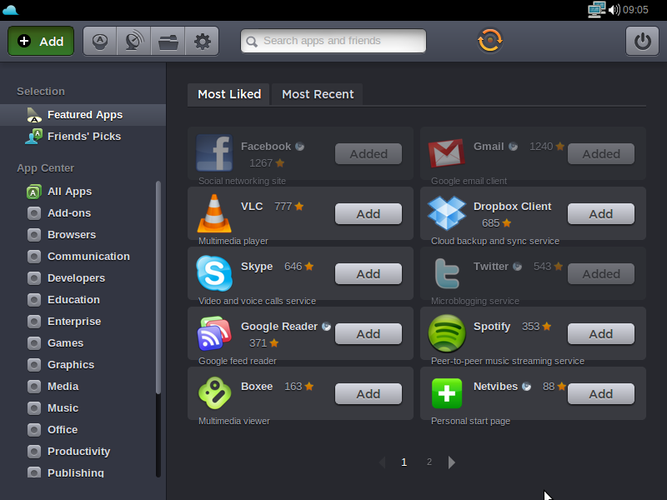Focus the Search apps and friends field

333,41
